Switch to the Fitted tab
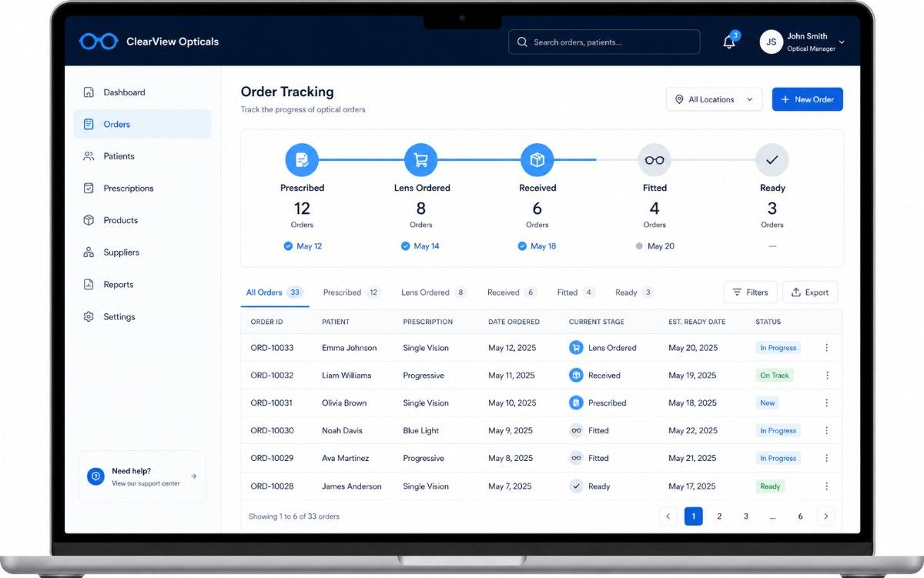The image size is (924, 578). 576,292
